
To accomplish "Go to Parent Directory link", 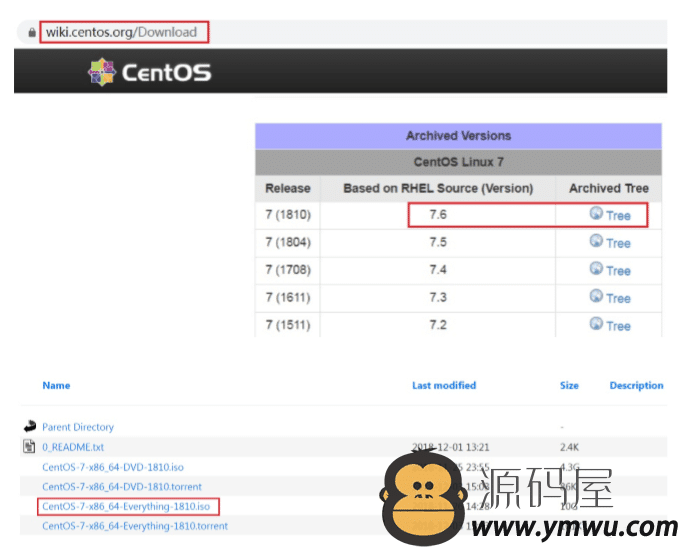I will pyautogui.click(x=78, y=427).
